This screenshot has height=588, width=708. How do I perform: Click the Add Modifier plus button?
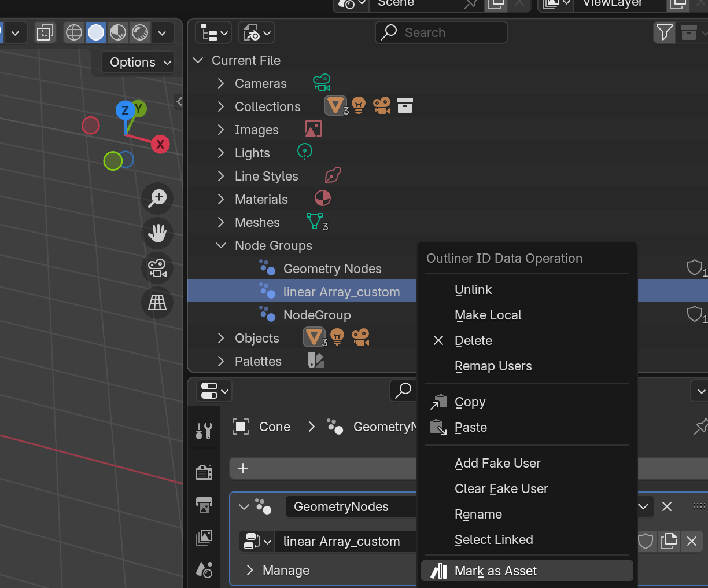(243, 468)
